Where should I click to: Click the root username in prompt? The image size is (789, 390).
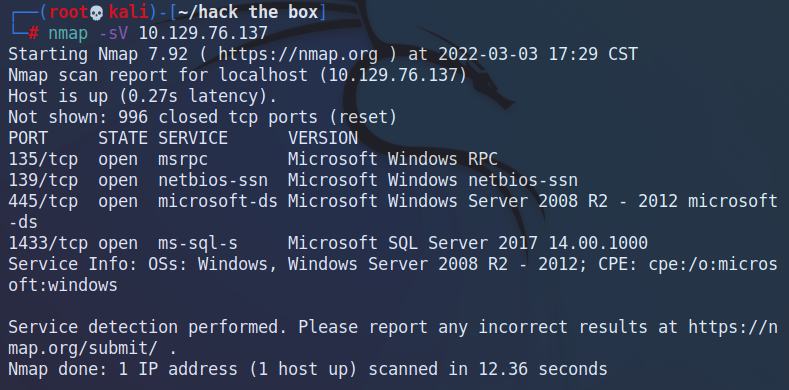[x=68, y=13]
